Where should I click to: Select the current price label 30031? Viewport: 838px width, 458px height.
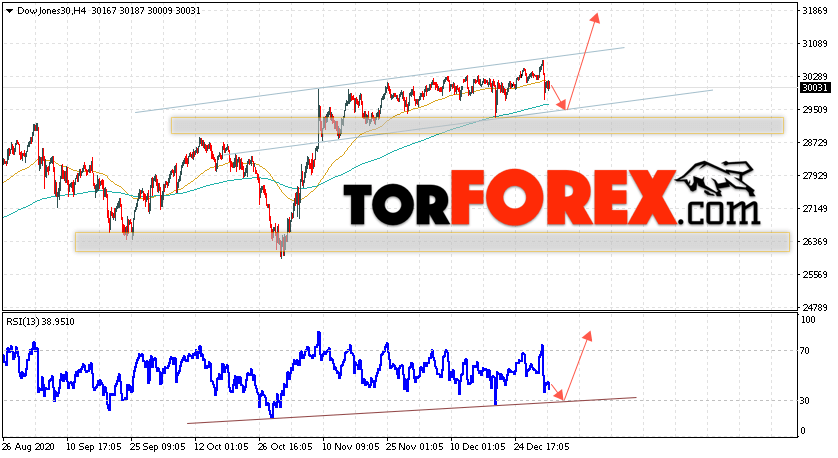[x=815, y=88]
